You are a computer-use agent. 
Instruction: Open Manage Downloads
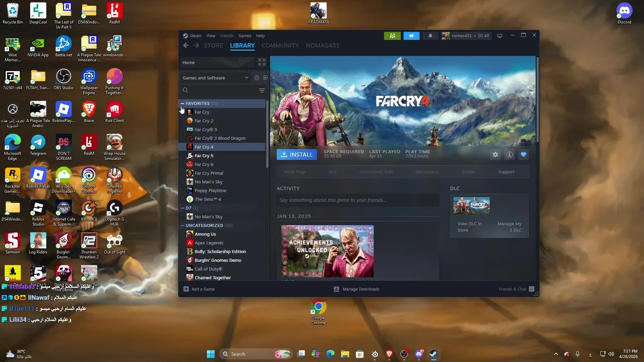(357, 289)
